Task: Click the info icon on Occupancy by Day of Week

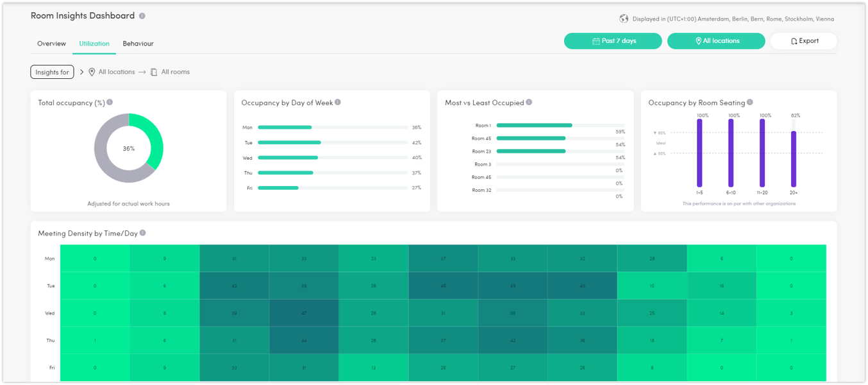Action: tap(338, 101)
